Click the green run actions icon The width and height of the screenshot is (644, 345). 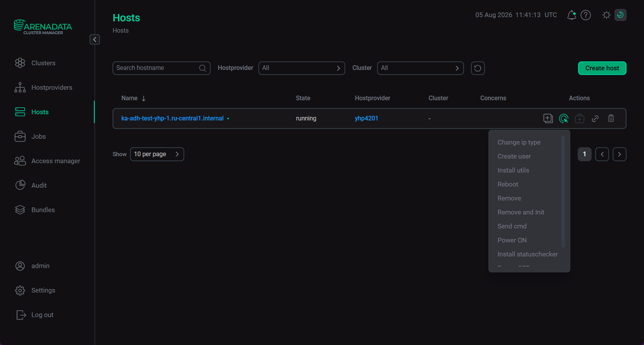[x=564, y=118]
